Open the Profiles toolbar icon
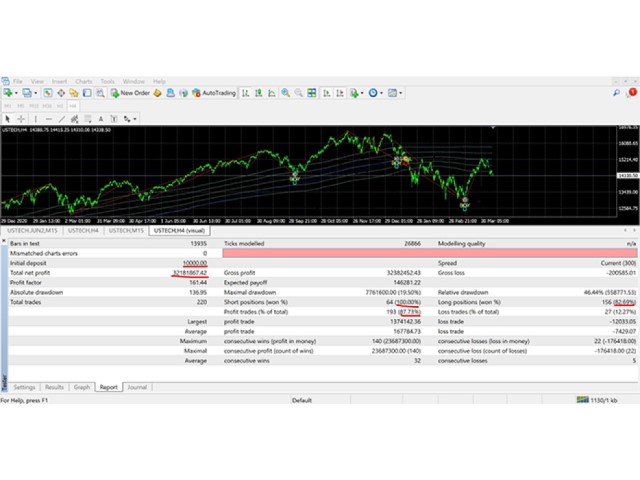Viewport: 640px width, 480px height. pos(27,93)
